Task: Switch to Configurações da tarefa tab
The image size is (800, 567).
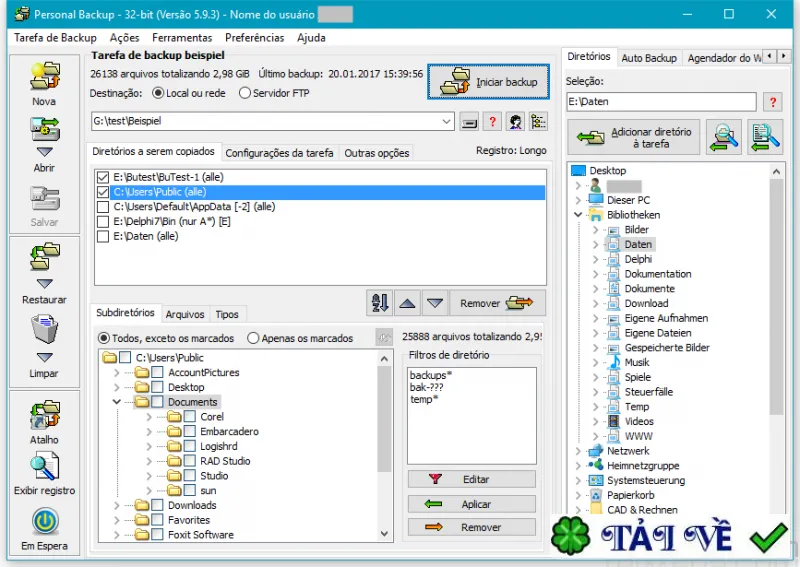Action: (280, 153)
